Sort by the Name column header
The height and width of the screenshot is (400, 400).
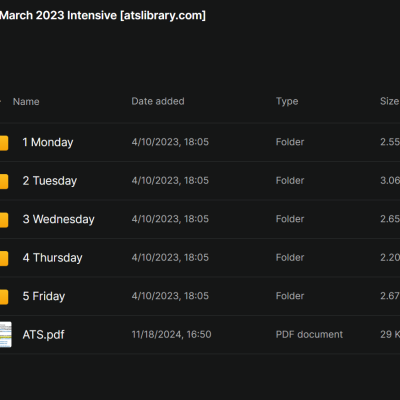coord(26,101)
